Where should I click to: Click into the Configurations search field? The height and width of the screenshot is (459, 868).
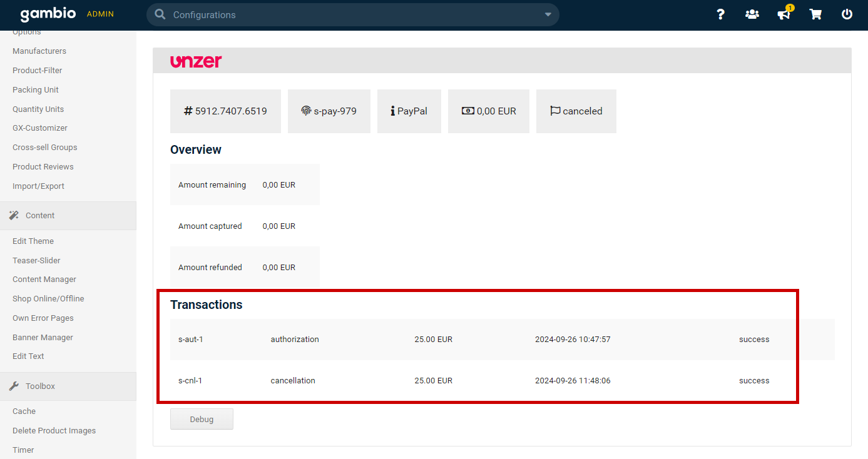coord(353,14)
